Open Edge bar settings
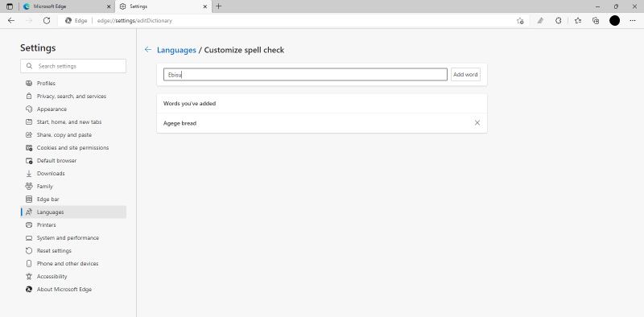 click(73, 200)
